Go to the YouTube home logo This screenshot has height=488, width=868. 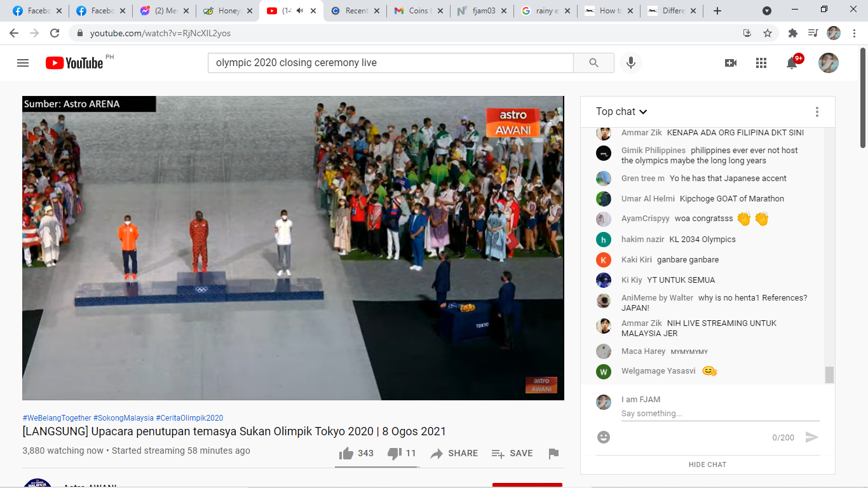[x=74, y=63]
